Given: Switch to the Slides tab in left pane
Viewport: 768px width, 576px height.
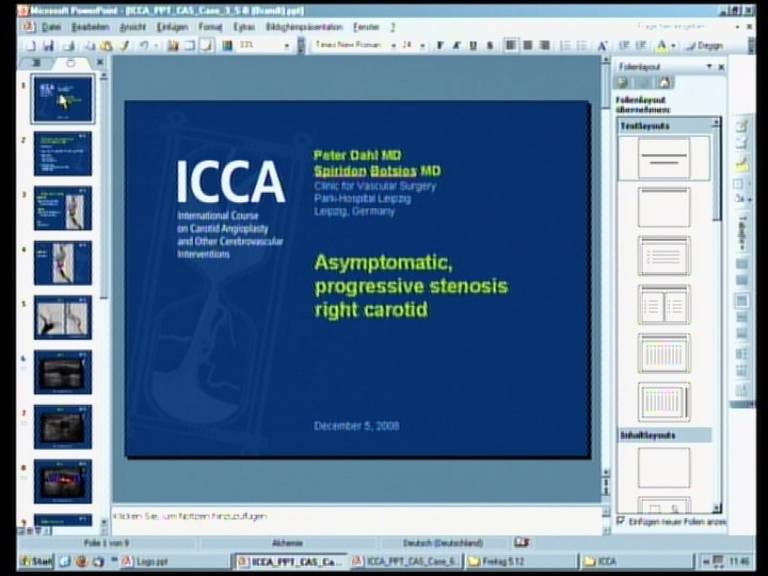Looking at the screenshot, I should pyautogui.click(x=71, y=63).
